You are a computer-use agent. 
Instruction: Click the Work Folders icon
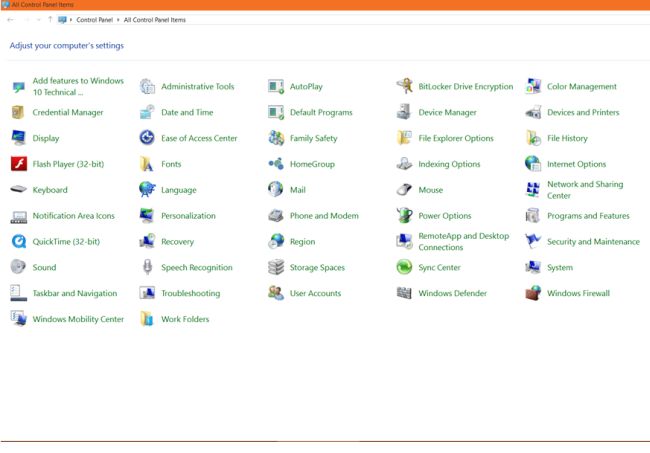click(147, 319)
